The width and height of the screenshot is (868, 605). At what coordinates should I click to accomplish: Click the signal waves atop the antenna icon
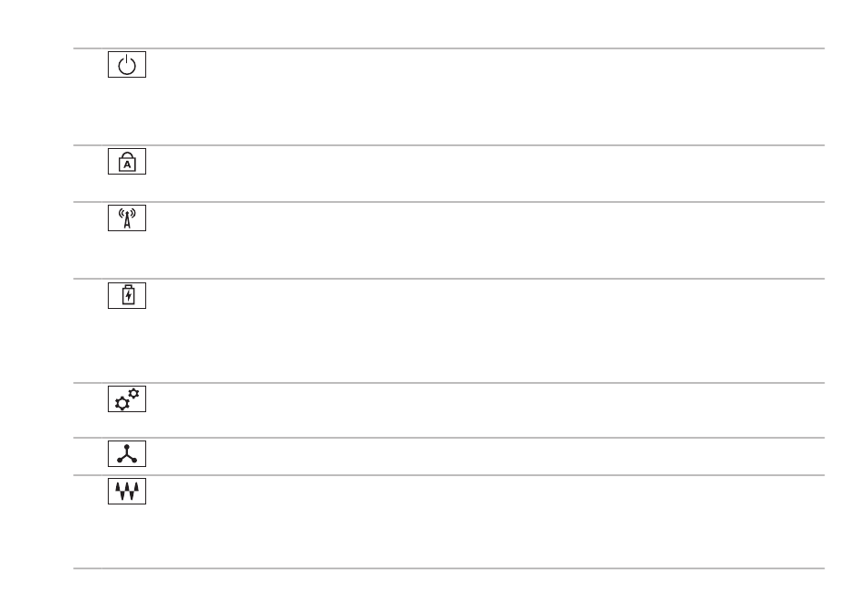[x=127, y=212]
